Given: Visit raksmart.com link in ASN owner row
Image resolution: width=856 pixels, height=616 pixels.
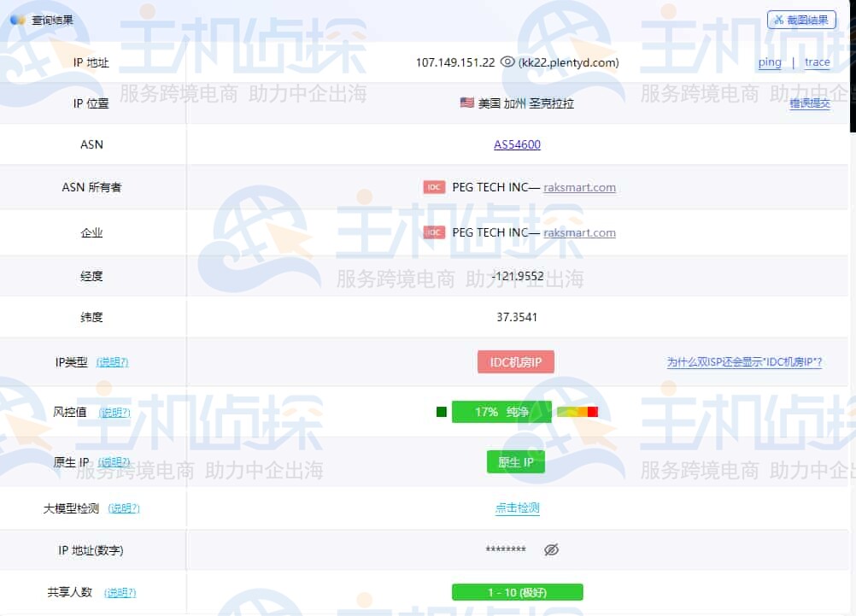Looking at the screenshot, I should (x=579, y=187).
